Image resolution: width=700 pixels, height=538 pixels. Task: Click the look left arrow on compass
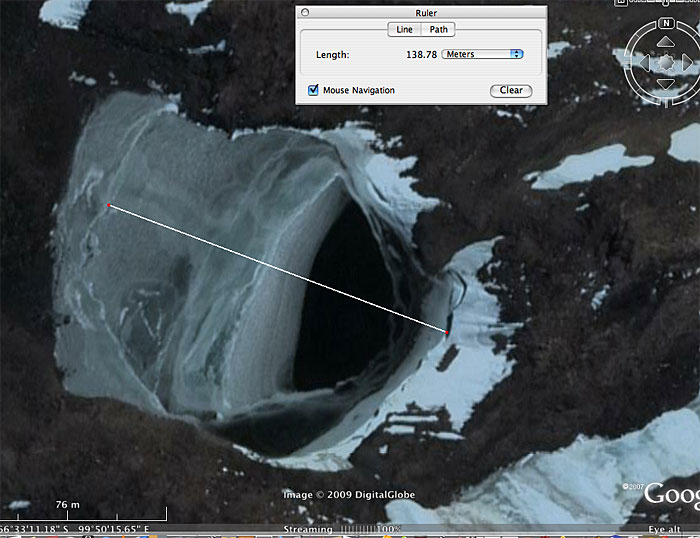[645, 62]
